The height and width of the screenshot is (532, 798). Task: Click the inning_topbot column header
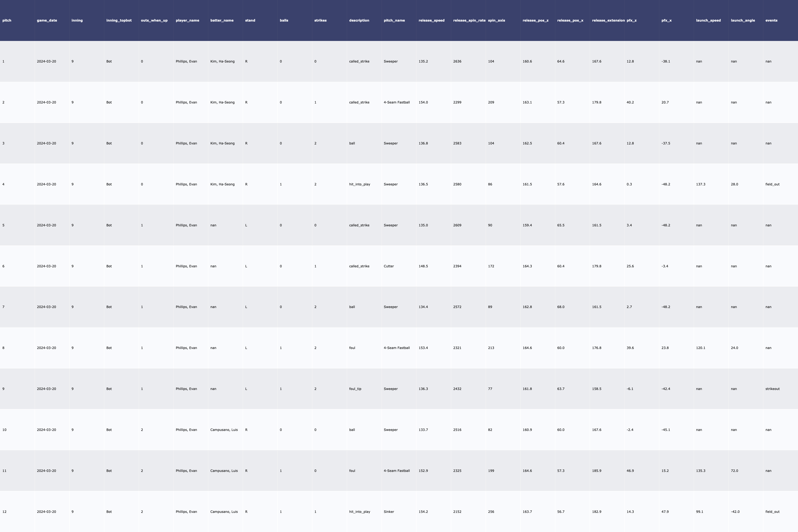pyautogui.click(x=119, y=20)
